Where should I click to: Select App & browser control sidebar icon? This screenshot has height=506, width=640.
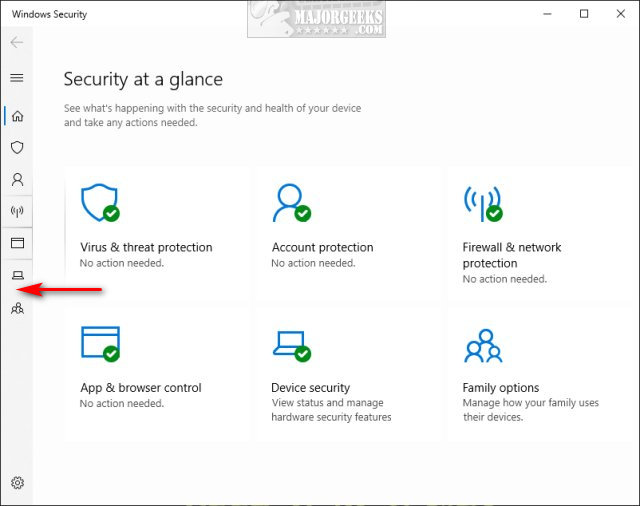point(17,243)
